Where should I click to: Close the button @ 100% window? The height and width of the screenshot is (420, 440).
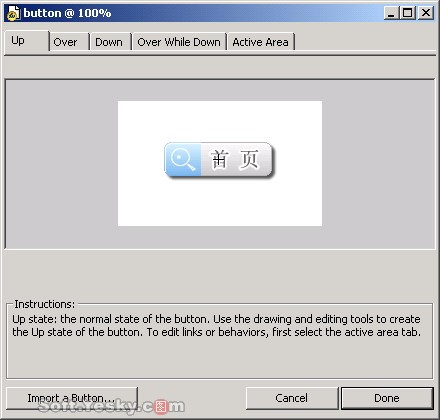[x=426, y=13]
